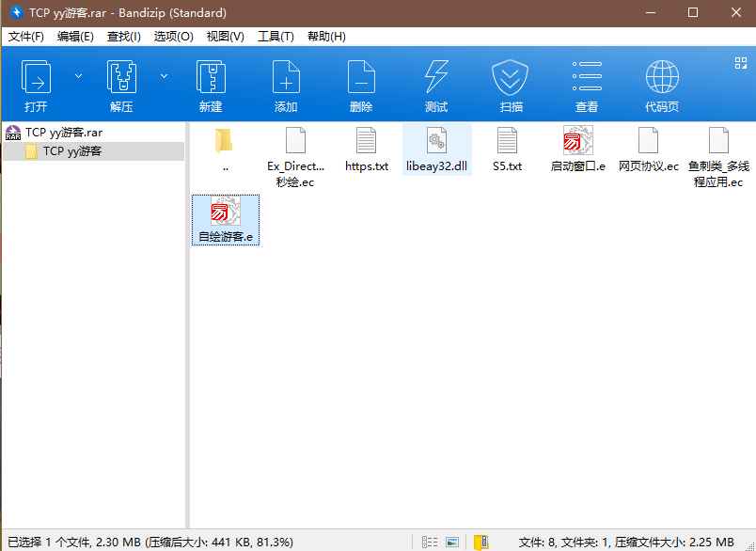Screen dimensions: 756x551
Task: Open the 帮助(H) menu
Action: tap(326, 37)
